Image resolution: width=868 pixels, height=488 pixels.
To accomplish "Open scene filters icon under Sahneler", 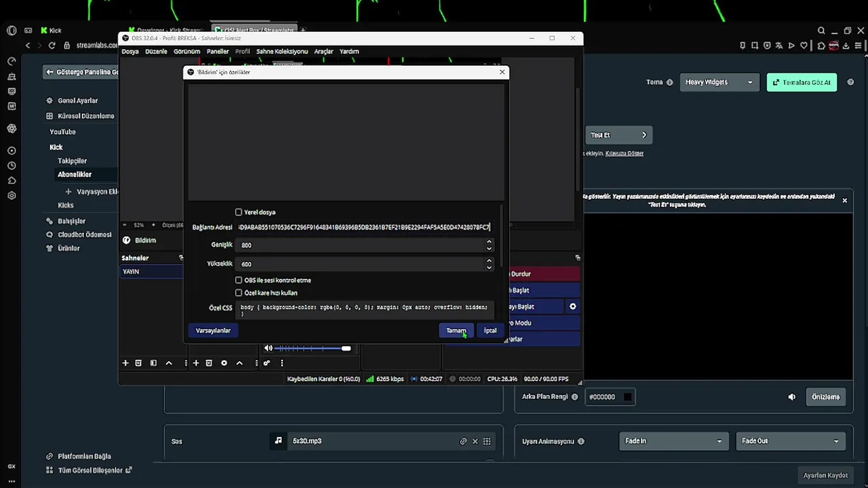I will pos(153,363).
